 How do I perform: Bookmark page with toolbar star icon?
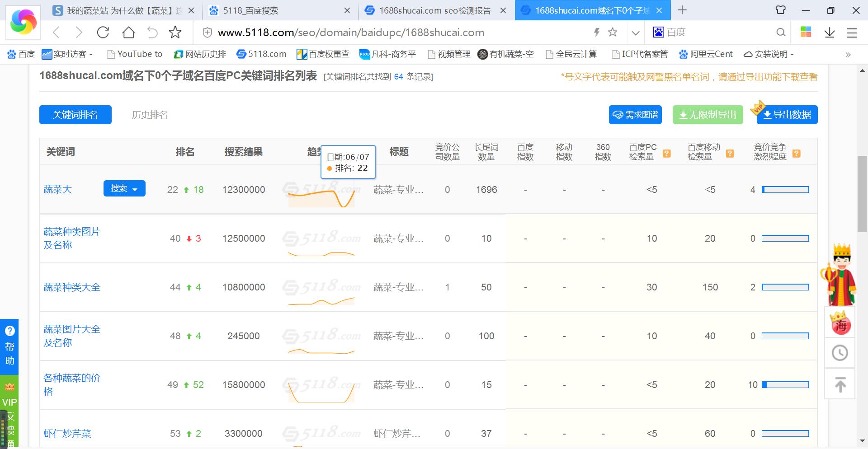point(175,33)
